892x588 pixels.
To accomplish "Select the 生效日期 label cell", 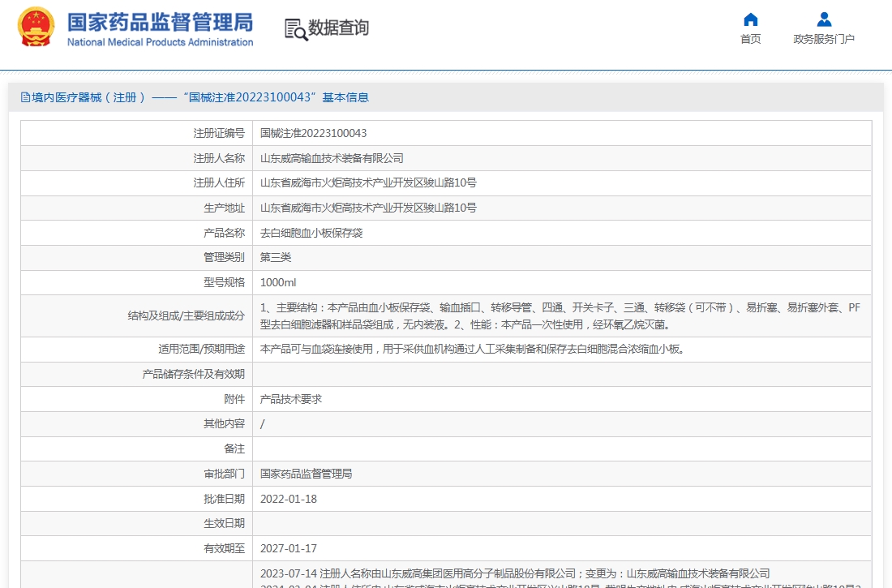I will coord(137,523).
